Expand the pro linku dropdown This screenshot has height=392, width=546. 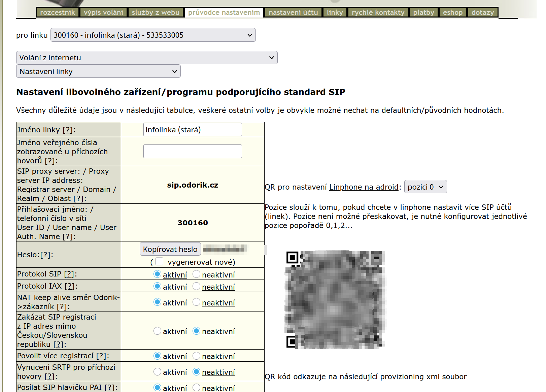(153, 35)
